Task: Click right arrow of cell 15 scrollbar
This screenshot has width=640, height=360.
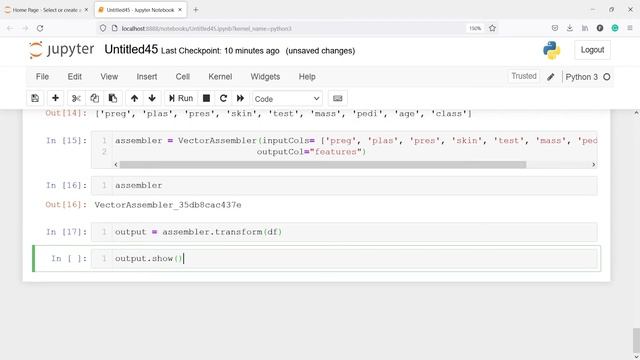Action: [x=593, y=164]
